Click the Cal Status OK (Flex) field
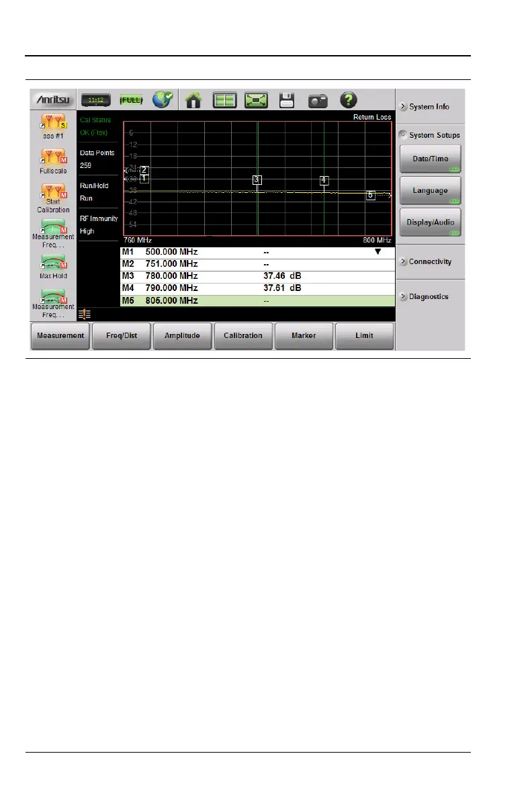 (99, 126)
